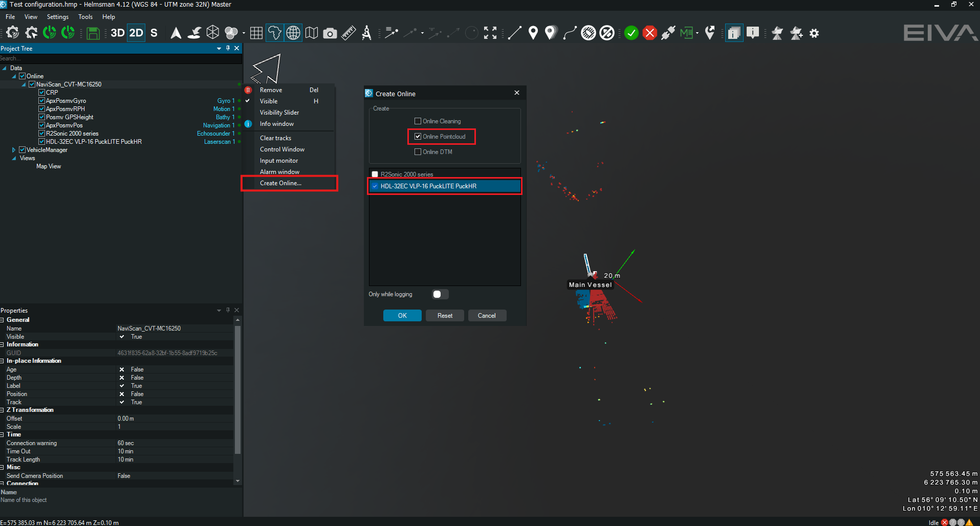980x526 pixels.
Task: Collapse the NaviScan_CVT-MC16250 node
Action: [x=24, y=84]
